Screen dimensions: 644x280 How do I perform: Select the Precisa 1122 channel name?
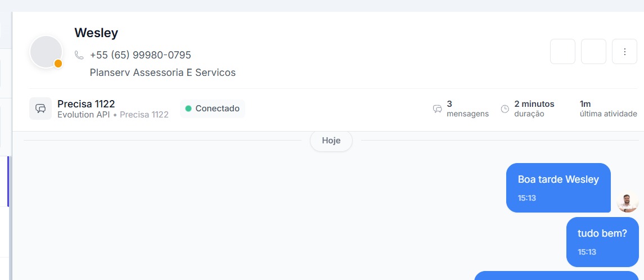click(86, 103)
